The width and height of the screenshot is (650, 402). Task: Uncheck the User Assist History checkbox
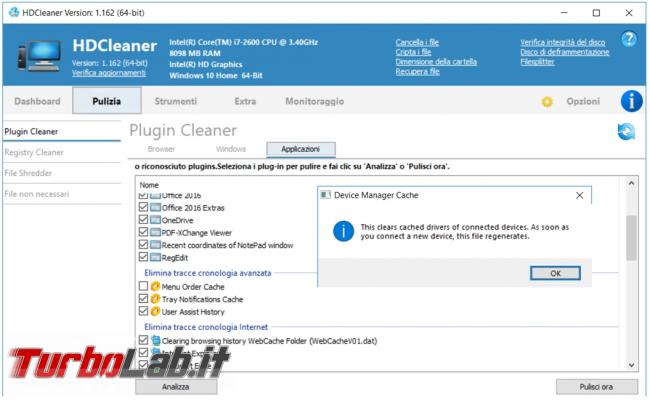pyautogui.click(x=143, y=311)
